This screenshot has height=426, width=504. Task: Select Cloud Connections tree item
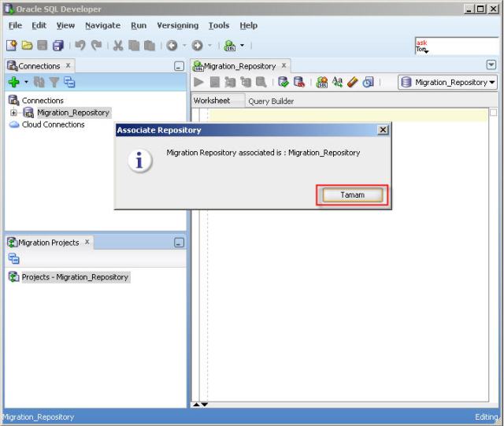(53, 124)
